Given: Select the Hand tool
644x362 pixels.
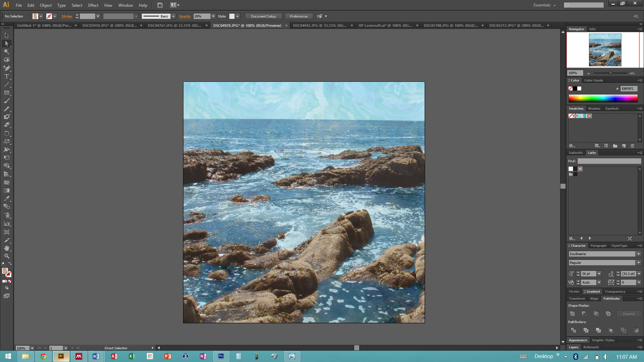Looking at the screenshot, I should tap(6, 248).
